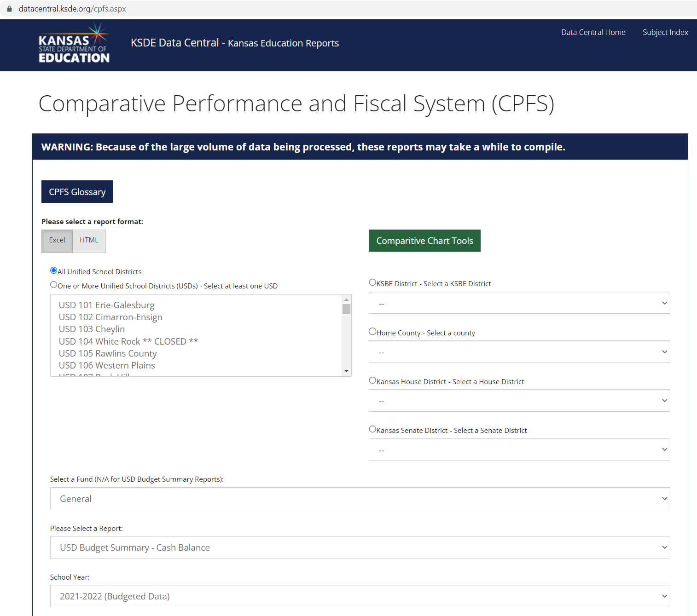Image resolution: width=697 pixels, height=616 pixels.
Task: Expand the Home County dropdown
Action: point(519,352)
